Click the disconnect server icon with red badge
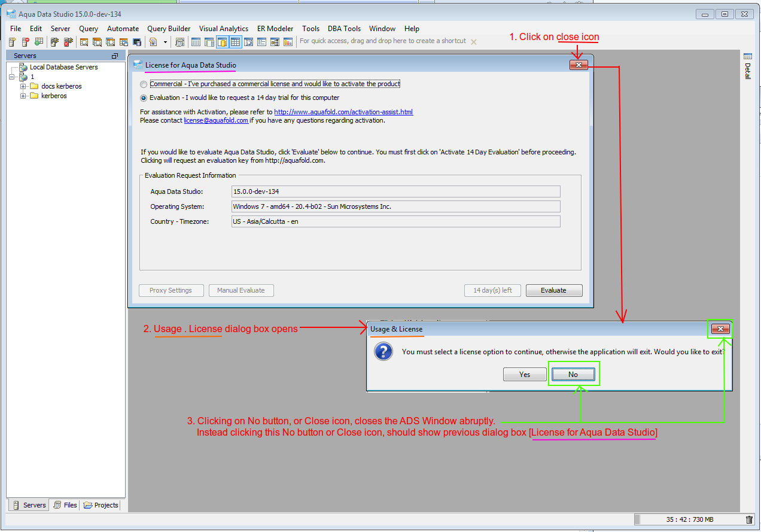 (x=68, y=42)
